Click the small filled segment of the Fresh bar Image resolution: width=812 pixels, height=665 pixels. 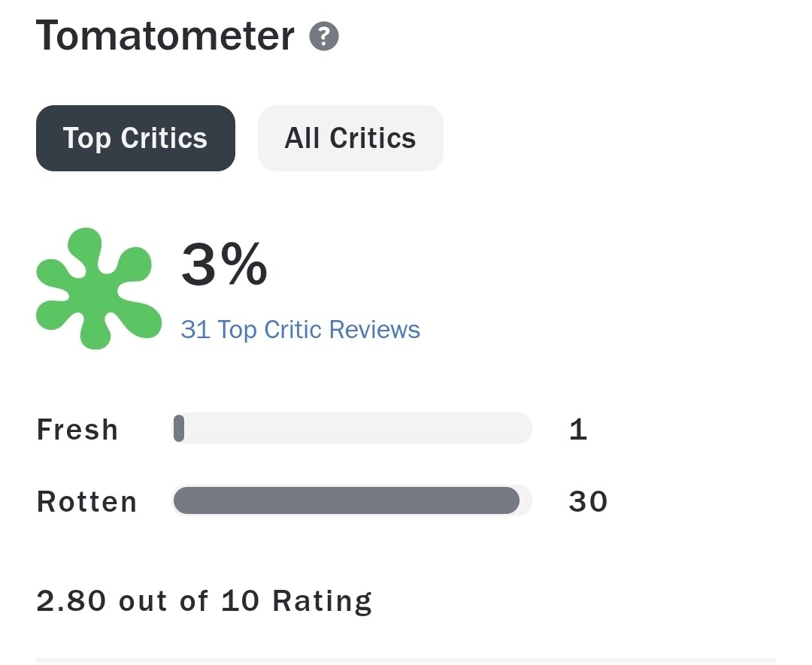(x=179, y=429)
